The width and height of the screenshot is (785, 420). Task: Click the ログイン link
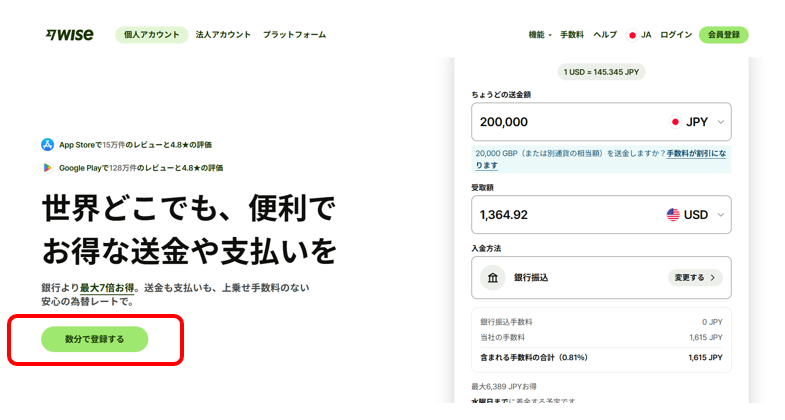[676, 35]
